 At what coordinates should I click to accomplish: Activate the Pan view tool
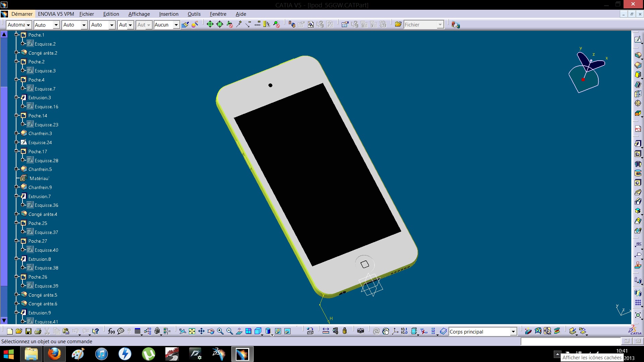tap(201, 331)
